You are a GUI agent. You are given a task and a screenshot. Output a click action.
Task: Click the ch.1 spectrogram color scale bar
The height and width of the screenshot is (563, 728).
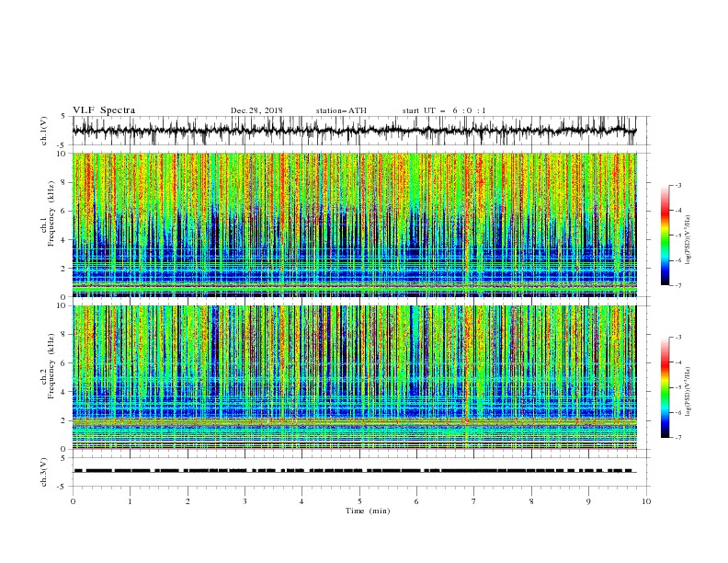tap(665, 236)
